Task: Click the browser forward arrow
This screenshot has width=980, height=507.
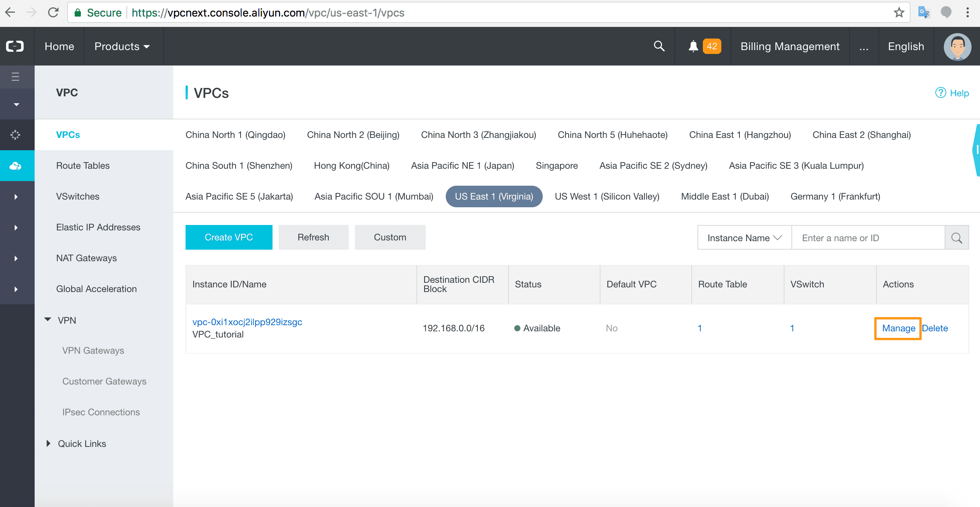Action: click(x=32, y=13)
